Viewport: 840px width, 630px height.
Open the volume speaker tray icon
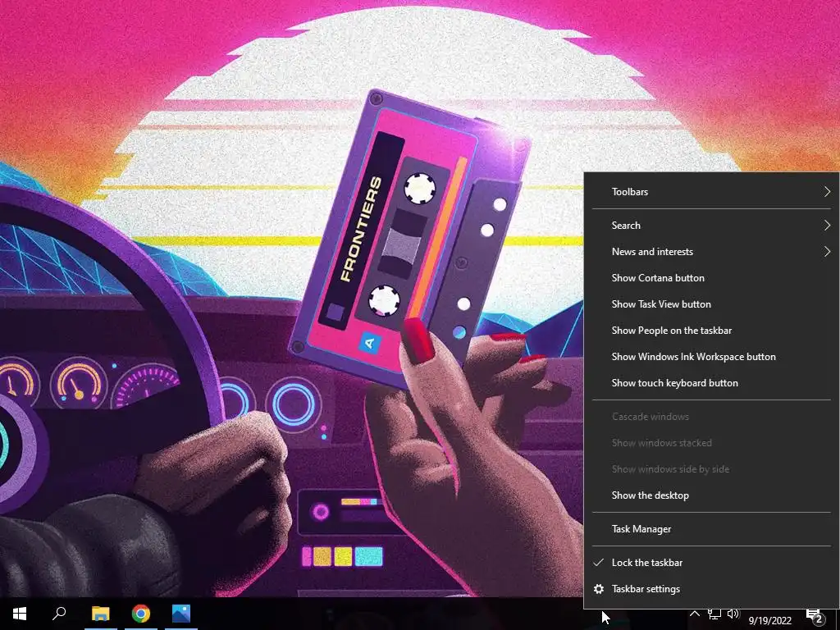pyautogui.click(x=733, y=614)
